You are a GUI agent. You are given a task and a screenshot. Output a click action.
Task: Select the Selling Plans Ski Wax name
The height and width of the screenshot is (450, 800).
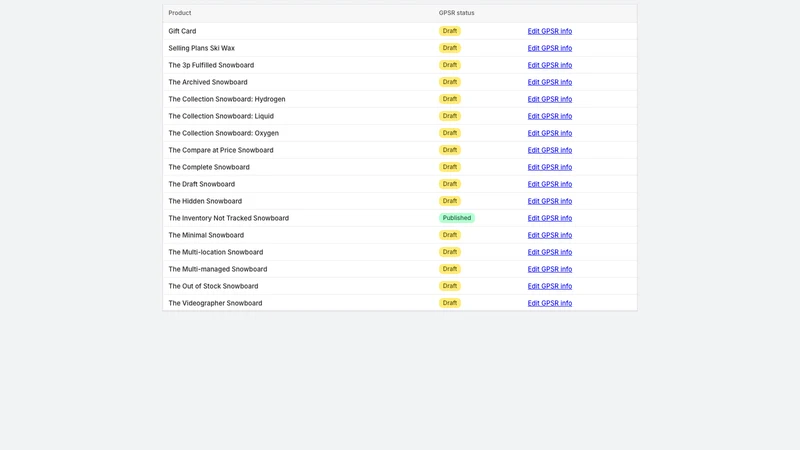tap(202, 48)
